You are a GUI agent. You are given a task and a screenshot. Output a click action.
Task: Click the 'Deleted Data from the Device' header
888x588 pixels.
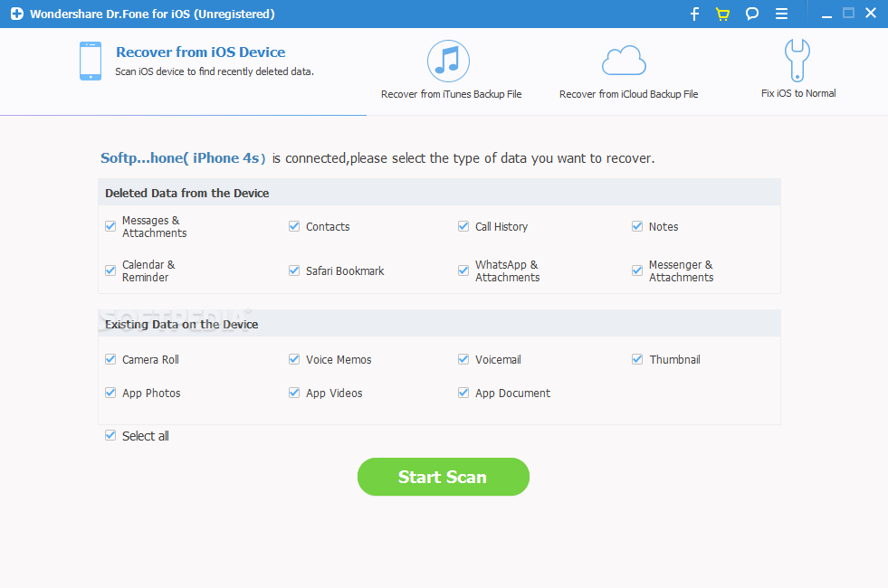click(x=186, y=193)
